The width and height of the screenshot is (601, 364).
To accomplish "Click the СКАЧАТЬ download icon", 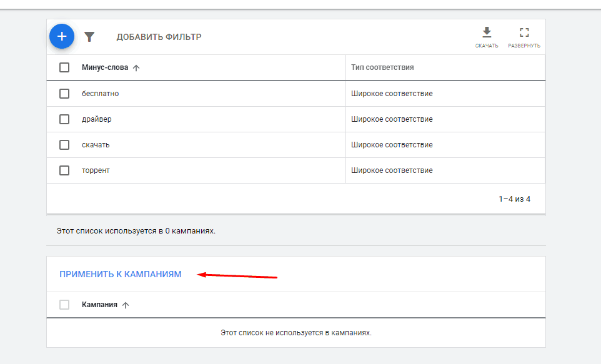I will 486,32.
